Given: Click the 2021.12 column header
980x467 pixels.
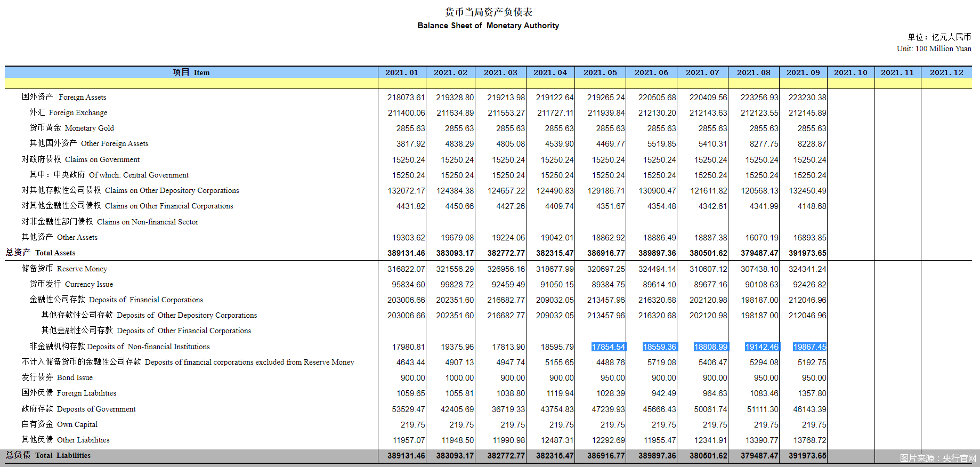Looking at the screenshot, I should pos(946,73).
